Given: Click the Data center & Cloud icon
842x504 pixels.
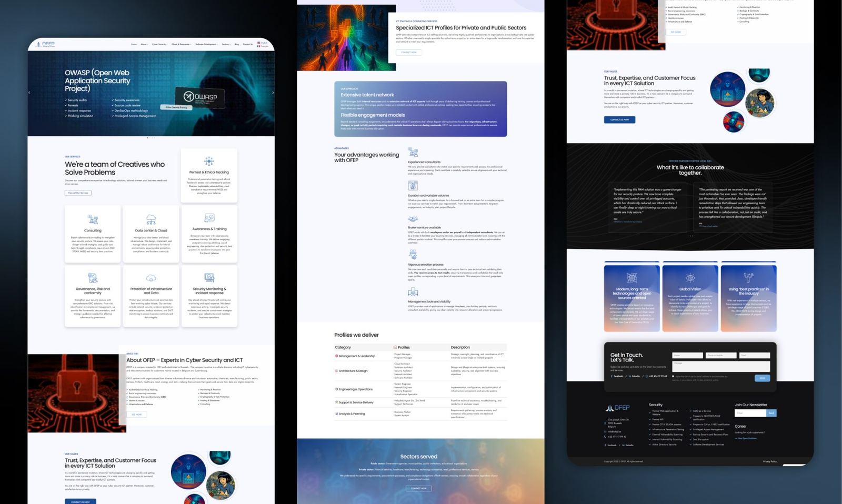Looking at the screenshot, I should click(151, 219).
